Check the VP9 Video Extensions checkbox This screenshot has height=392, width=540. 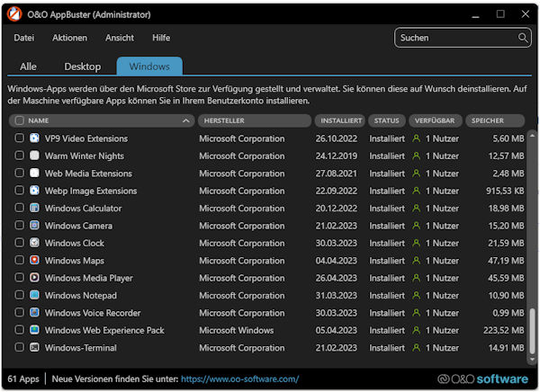point(19,138)
